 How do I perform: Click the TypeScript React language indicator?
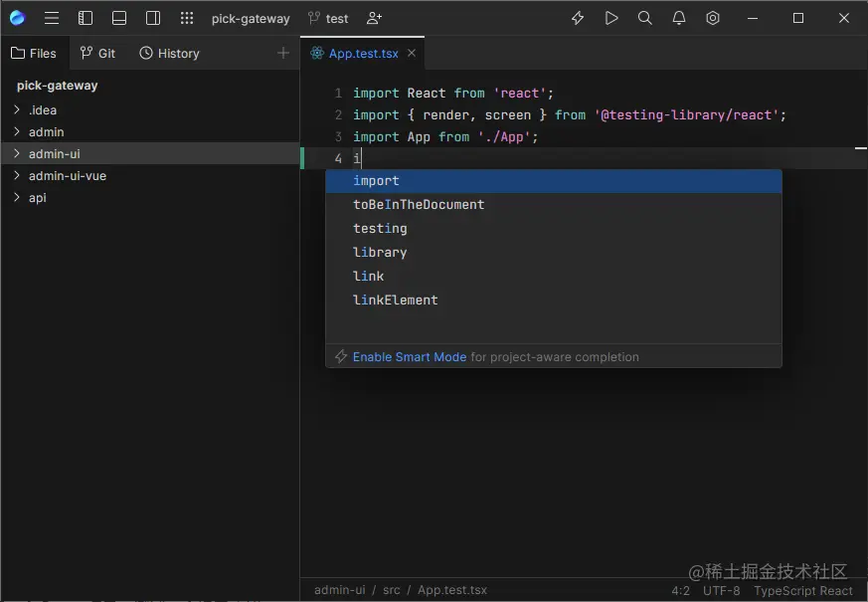coord(803,590)
